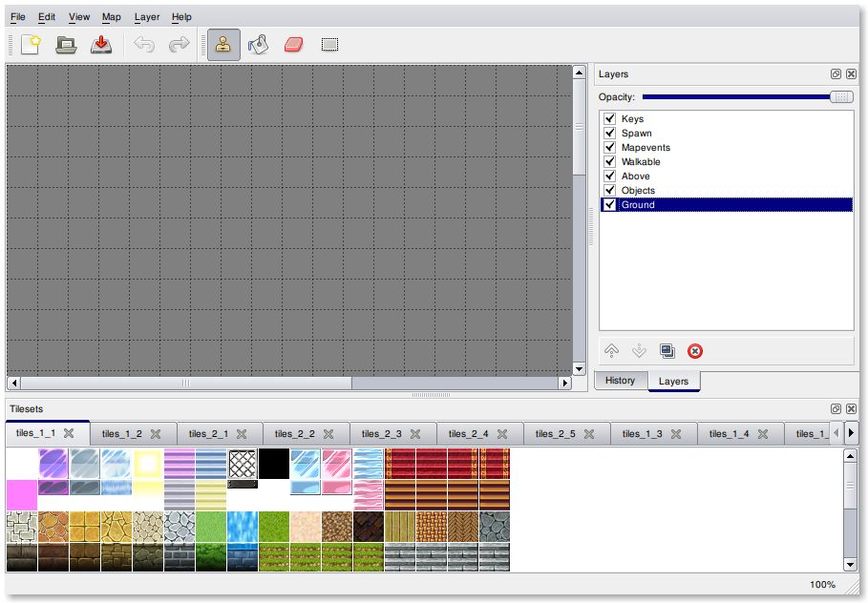Select the Spawn layer
The height and width of the screenshot is (603, 868).
[x=637, y=134]
